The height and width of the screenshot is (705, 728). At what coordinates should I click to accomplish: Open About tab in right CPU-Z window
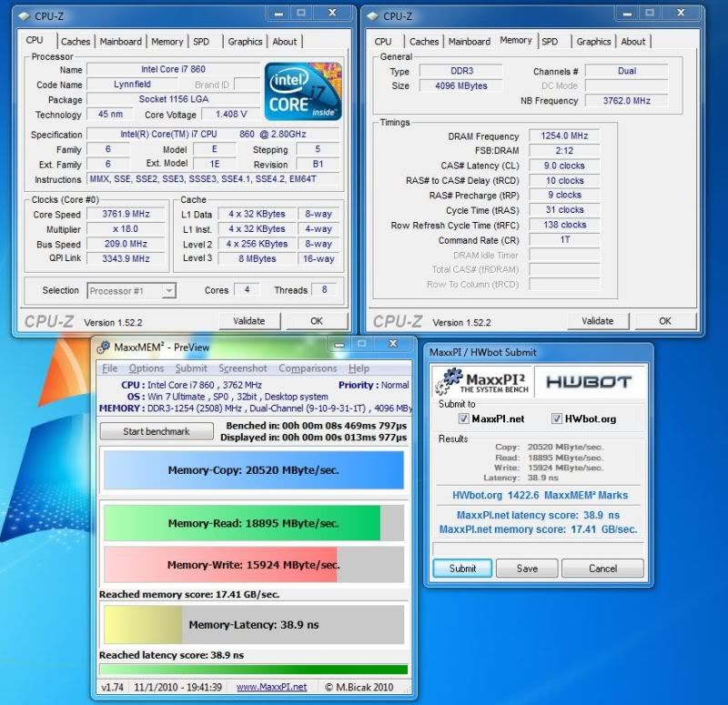pos(632,42)
